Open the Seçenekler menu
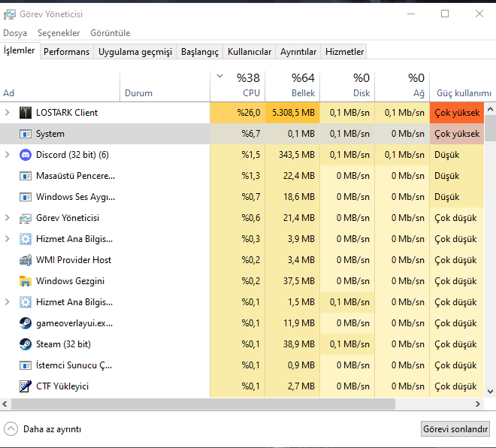 point(59,33)
